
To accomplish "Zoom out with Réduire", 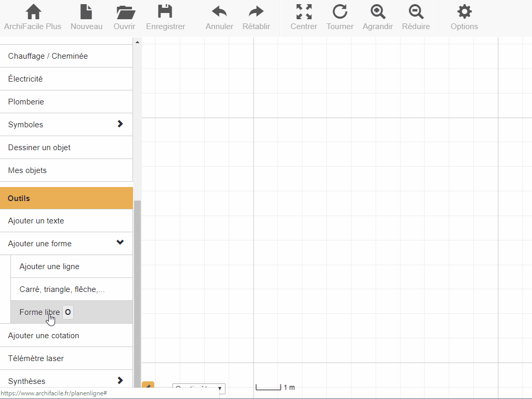I will click(x=416, y=12).
